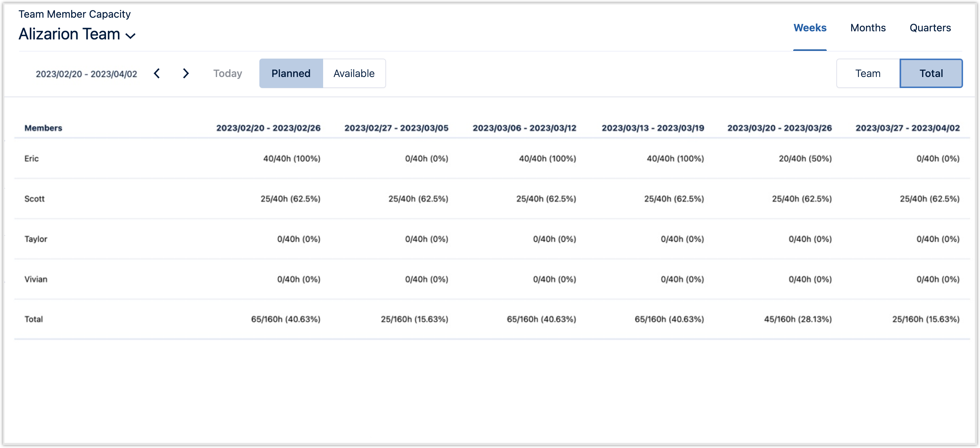Viewport: 980px width, 448px height.
Task: Toggle the Available view
Action: 354,73
